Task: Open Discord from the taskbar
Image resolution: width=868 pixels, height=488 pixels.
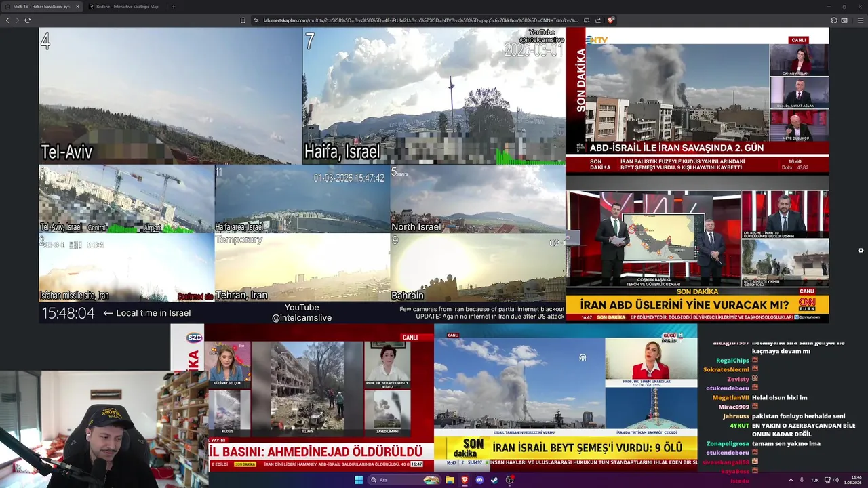Action: tap(479, 480)
